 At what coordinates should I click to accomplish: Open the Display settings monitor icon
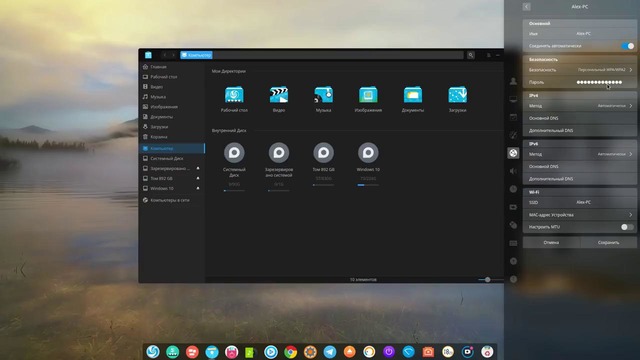point(513,99)
